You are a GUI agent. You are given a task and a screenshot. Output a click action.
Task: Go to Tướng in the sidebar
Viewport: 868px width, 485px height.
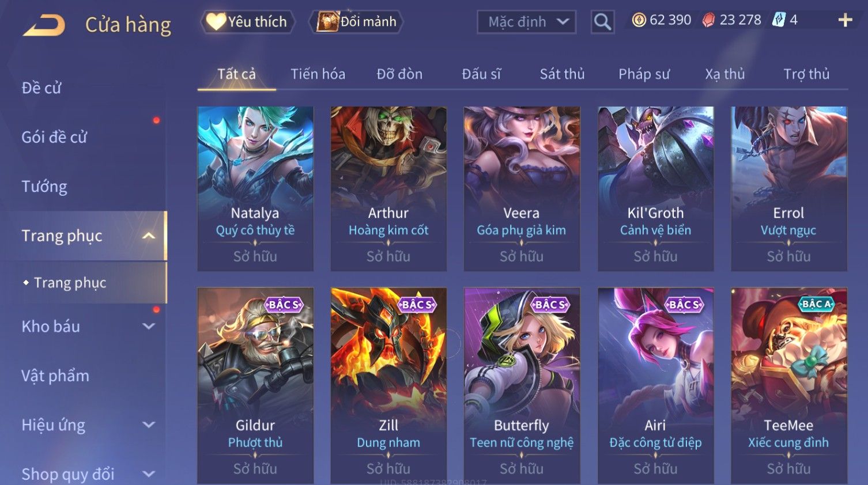tap(44, 187)
